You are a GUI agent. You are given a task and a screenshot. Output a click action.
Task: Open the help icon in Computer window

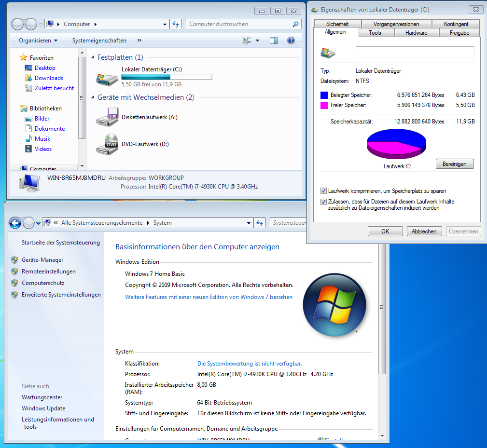(291, 41)
